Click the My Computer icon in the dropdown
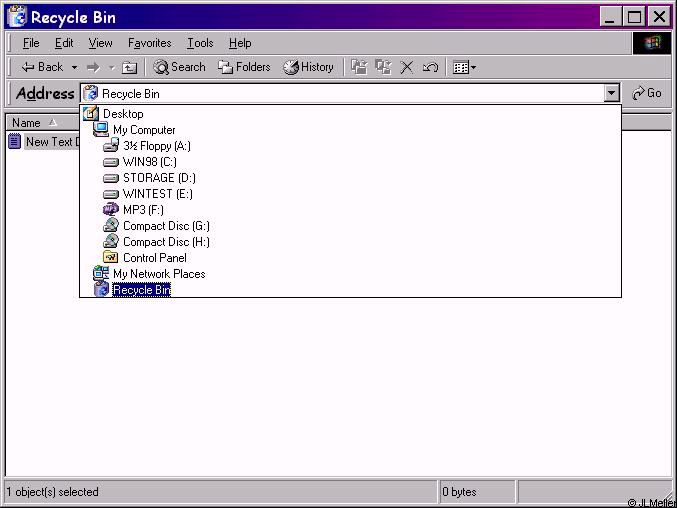The image size is (677, 508). tap(101, 129)
